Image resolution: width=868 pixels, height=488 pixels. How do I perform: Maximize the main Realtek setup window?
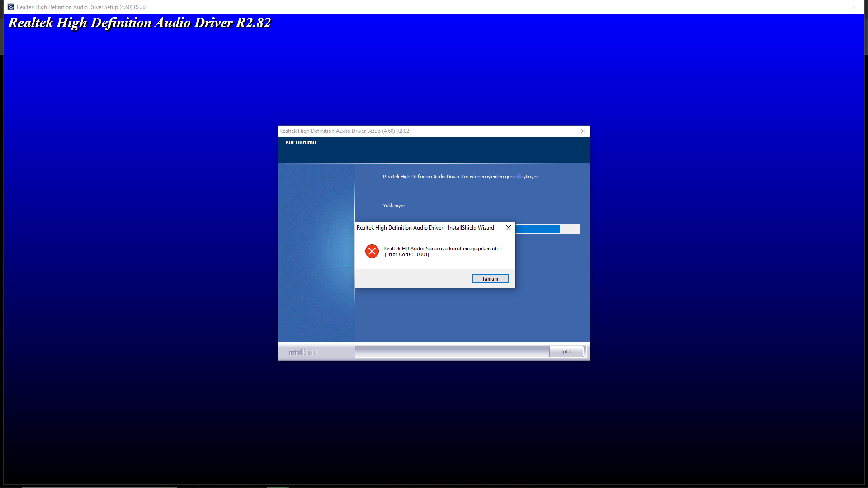(833, 7)
